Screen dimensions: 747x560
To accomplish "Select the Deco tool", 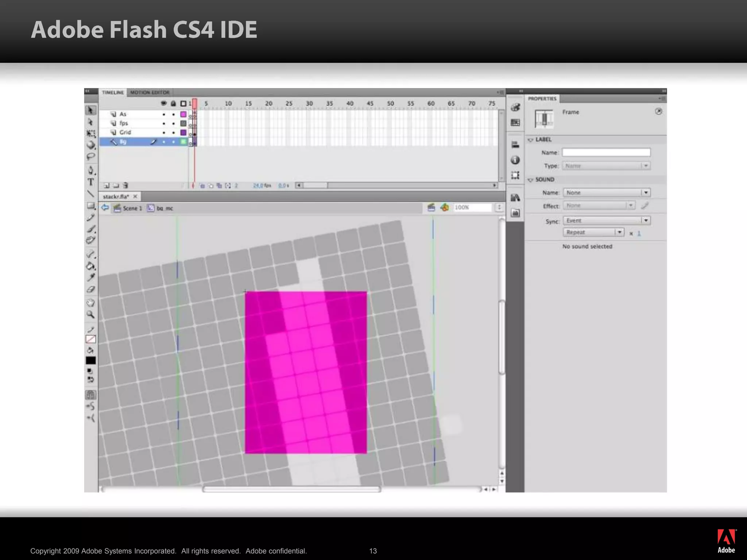I will coord(90,240).
